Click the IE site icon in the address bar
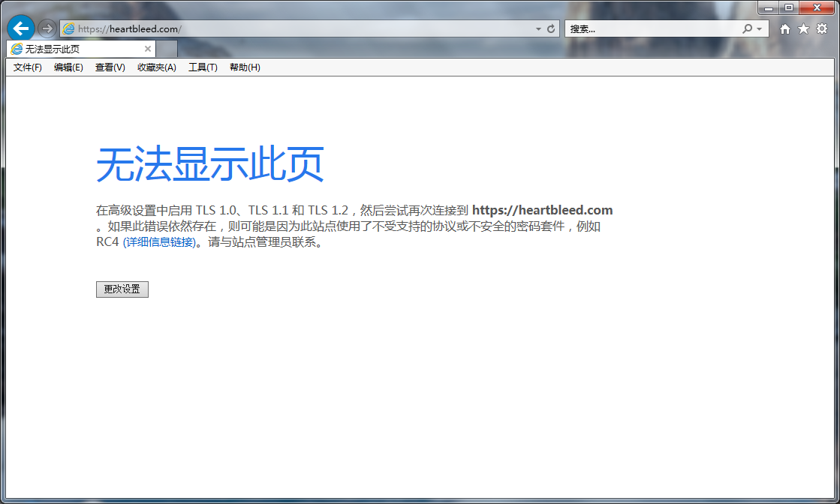 (69, 28)
